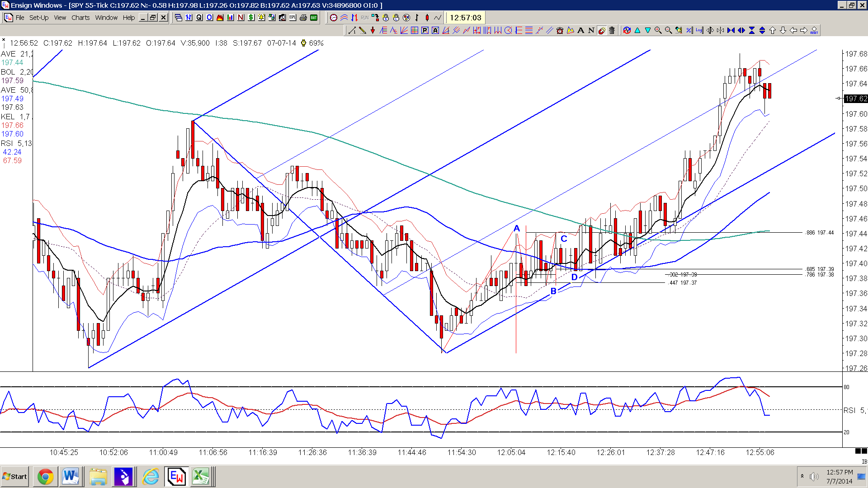The height and width of the screenshot is (488, 868).
Task: Select the bold A text tool
Action: pyautogui.click(x=581, y=30)
